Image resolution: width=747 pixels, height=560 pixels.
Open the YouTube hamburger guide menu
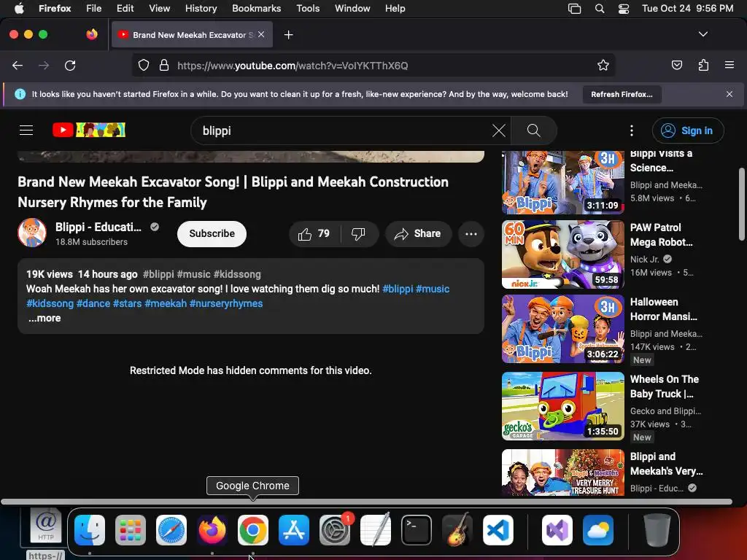[26, 130]
